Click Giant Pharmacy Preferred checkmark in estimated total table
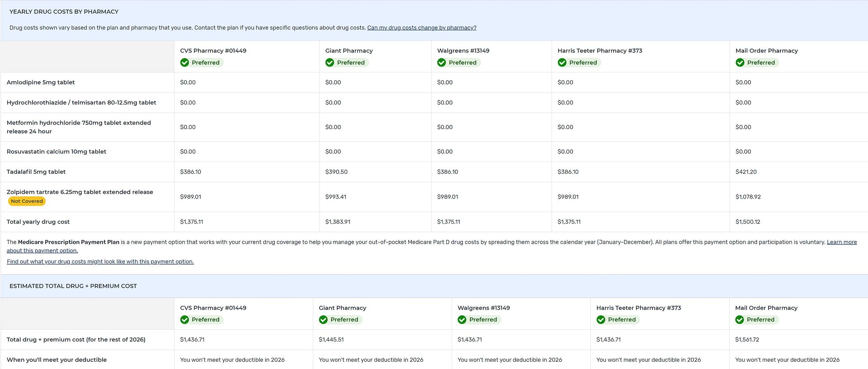This screenshot has height=369, width=868. pos(323,320)
